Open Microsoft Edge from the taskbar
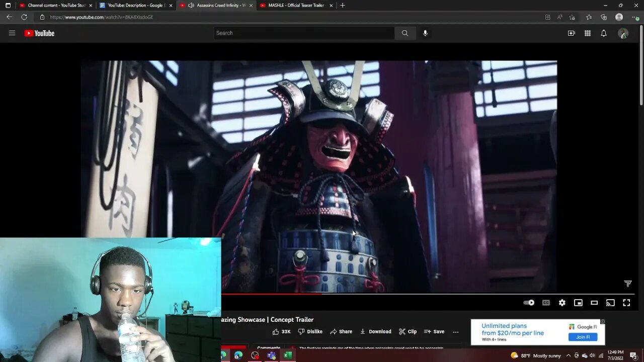644x362 pixels. pos(238,355)
